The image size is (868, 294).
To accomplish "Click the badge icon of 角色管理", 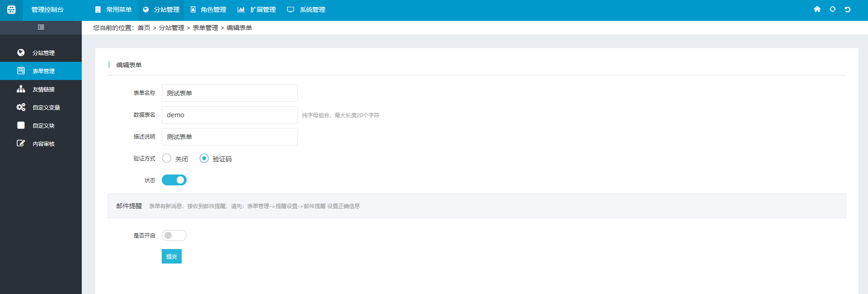I will (x=193, y=10).
